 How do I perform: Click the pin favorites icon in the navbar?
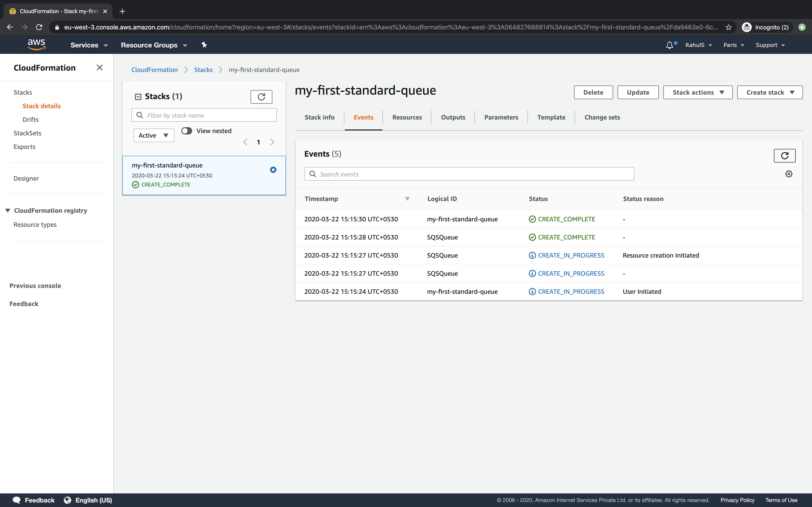pos(204,45)
